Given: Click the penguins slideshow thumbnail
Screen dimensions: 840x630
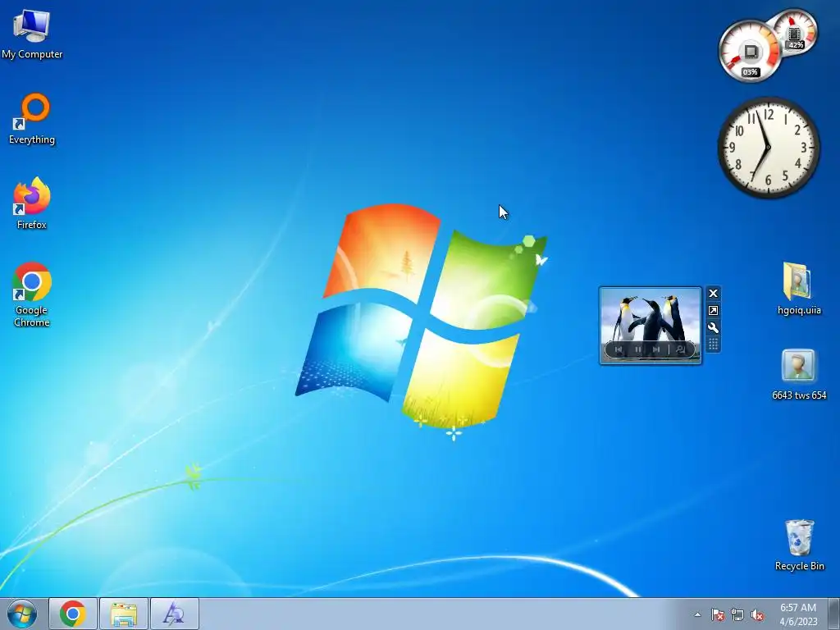Looking at the screenshot, I should (651, 325).
